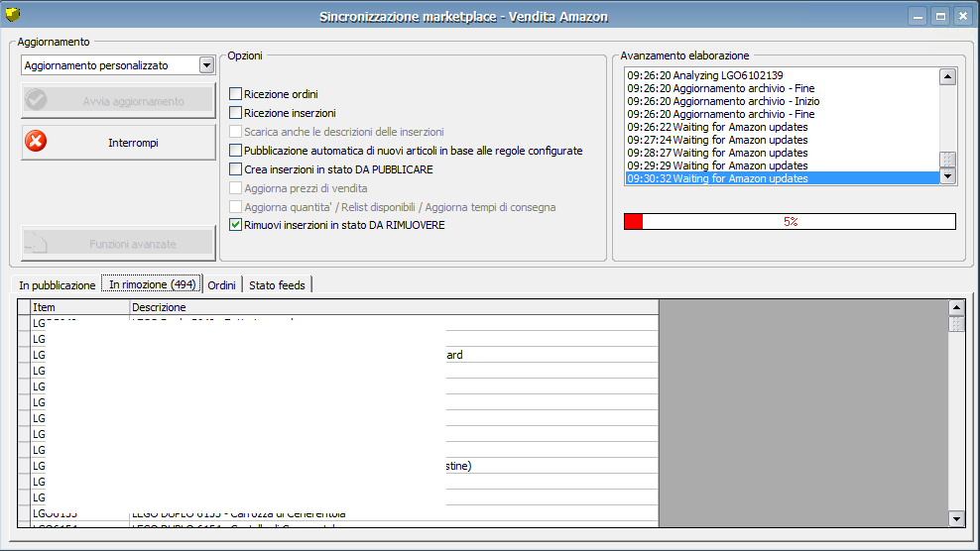Click the page icon on Funzioni avanzate
Screen dimensions: 980x551
point(37,243)
